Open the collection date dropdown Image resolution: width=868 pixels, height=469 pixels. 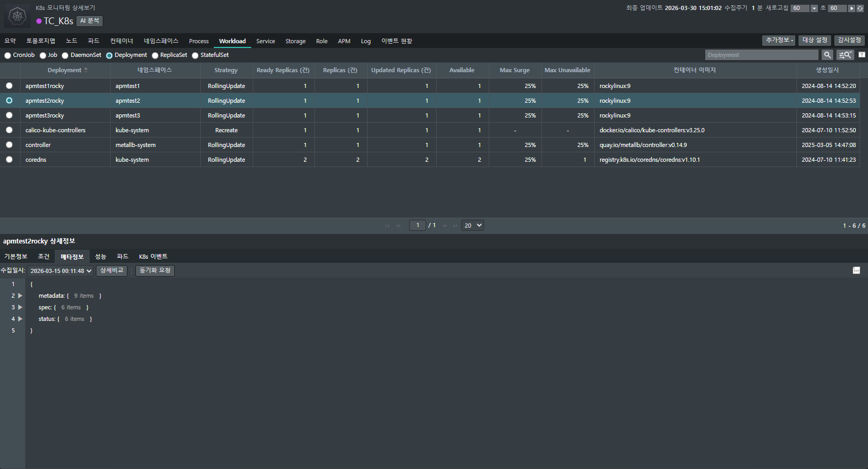pyautogui.click(x=61, y=271)
